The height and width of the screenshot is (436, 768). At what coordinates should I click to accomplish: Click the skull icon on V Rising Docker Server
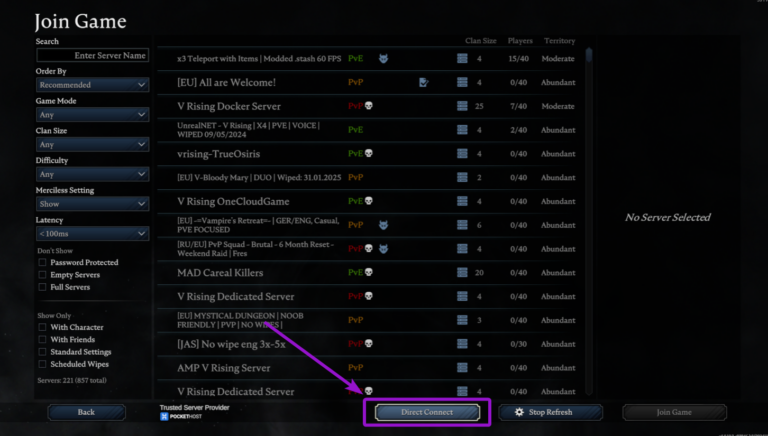pyautogui.click(x=369, y=106)
